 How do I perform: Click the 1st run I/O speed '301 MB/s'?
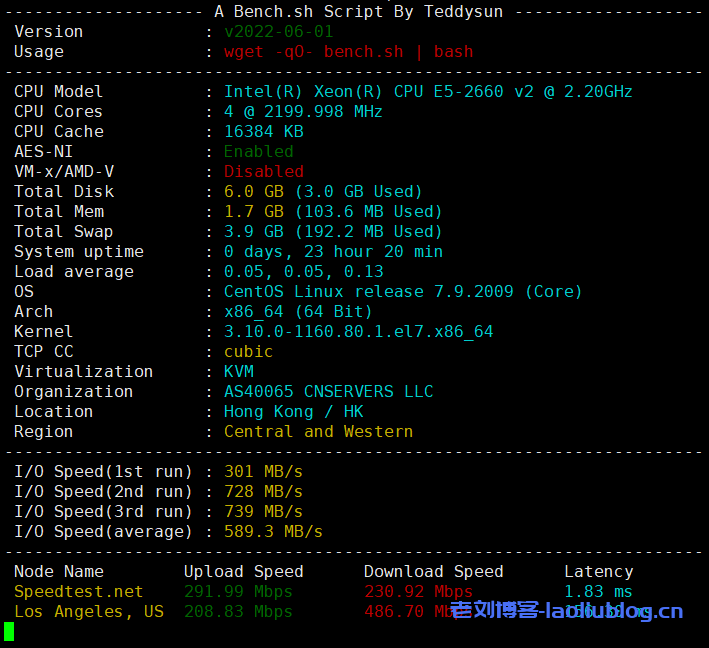coord(264,471)
